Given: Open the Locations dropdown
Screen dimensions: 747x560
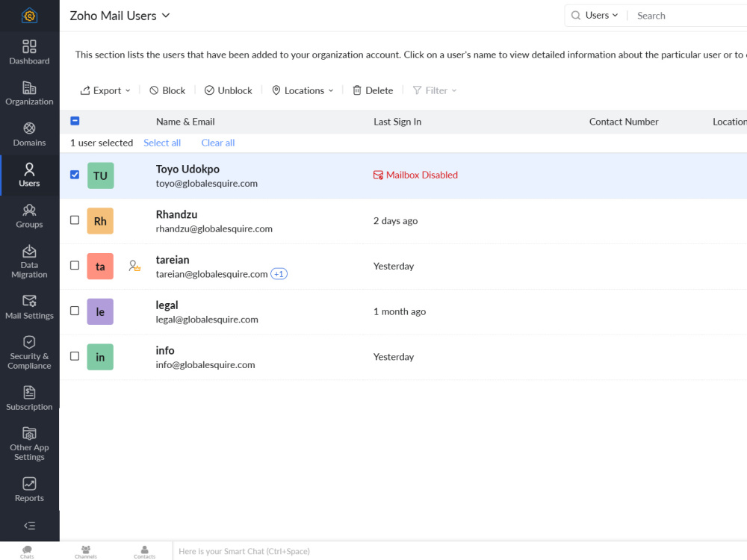Looking at the screenshot, I should pyautogui.click(x=303, y=90).
